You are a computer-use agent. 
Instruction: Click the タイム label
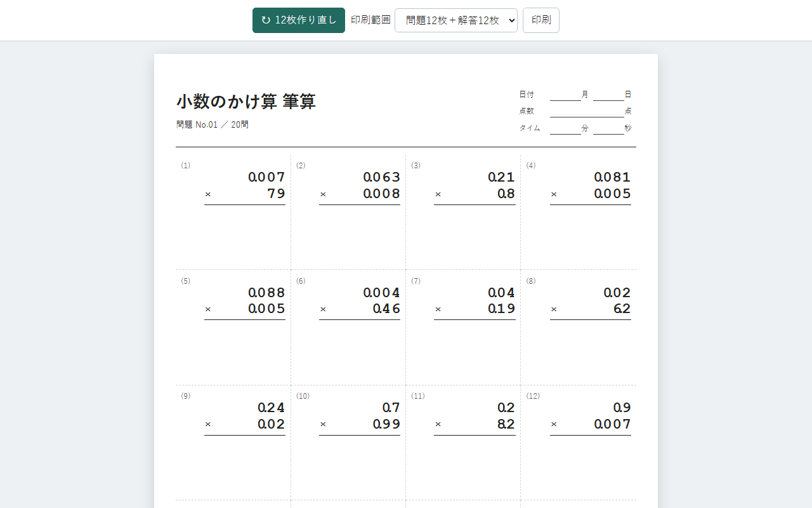pos(530,128)
